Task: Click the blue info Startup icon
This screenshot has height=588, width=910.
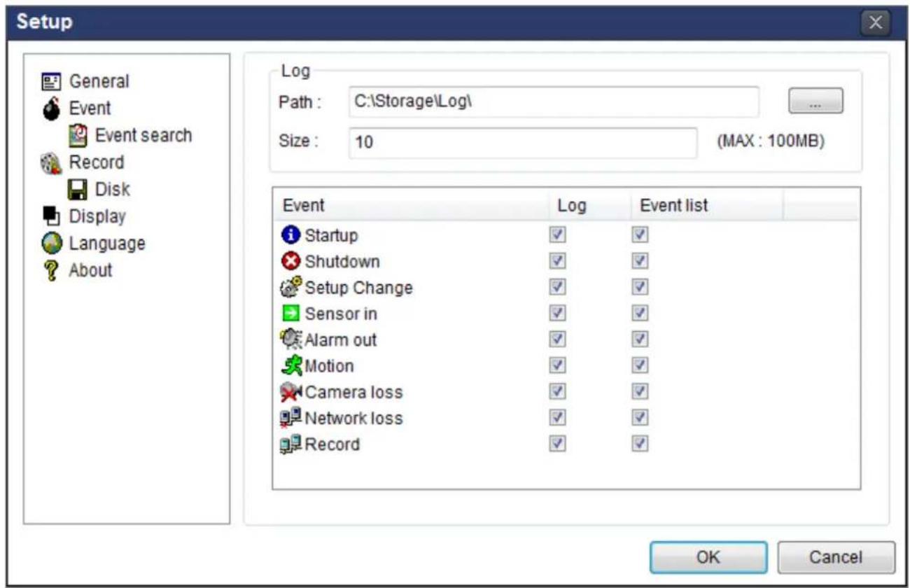Action: (291, 235)
